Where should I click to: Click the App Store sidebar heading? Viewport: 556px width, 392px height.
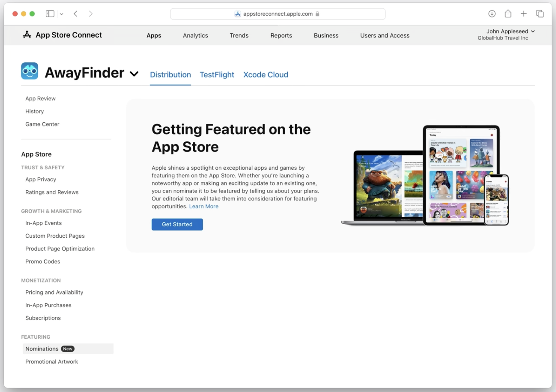tap(36, 154)
